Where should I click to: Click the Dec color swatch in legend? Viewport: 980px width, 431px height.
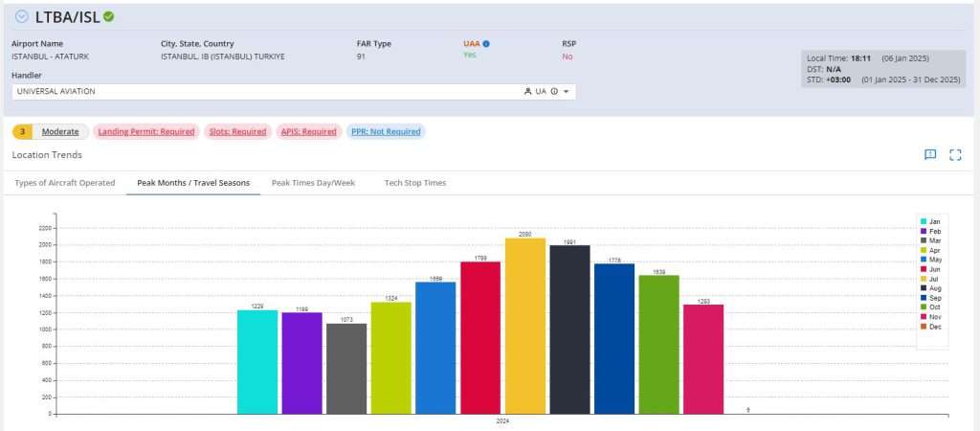[x=924, y=327]
